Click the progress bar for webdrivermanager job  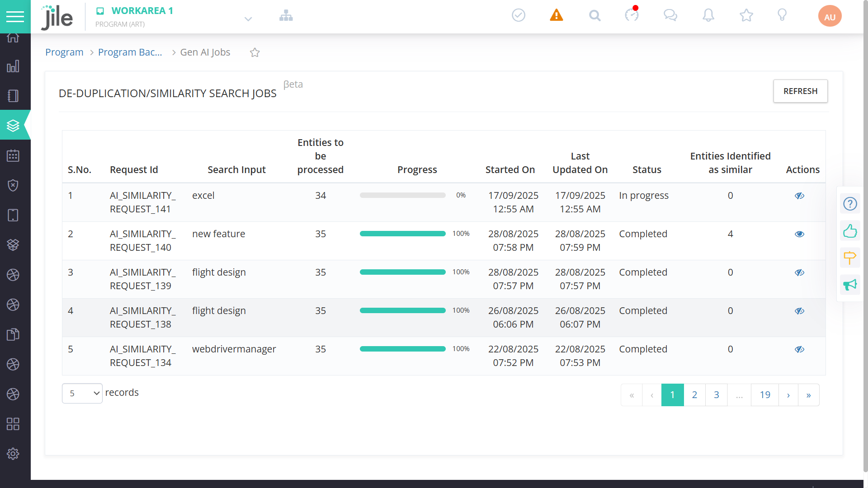point(403,349)
